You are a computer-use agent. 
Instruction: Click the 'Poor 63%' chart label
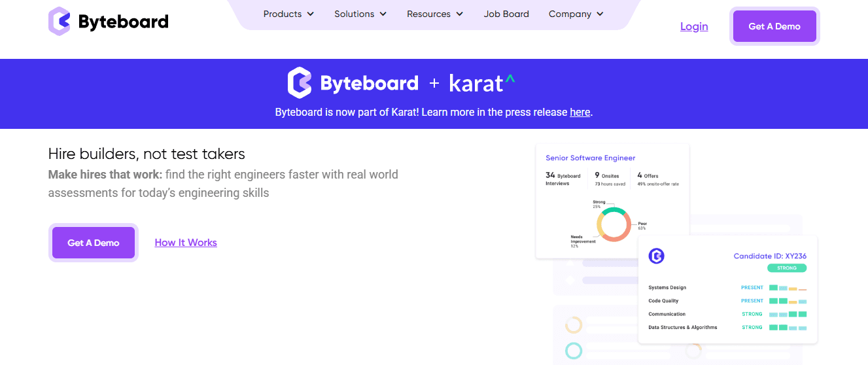(642, 226)
